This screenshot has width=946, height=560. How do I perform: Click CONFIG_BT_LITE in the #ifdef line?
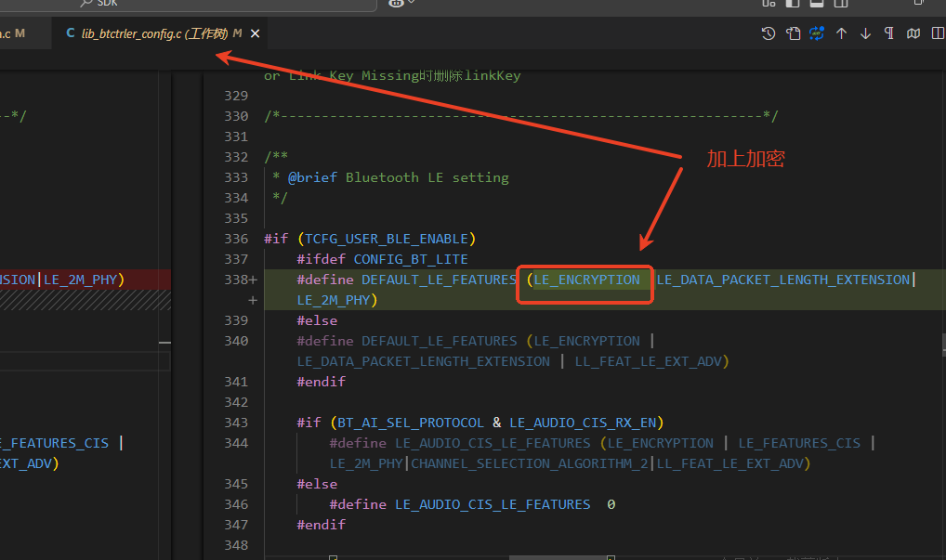[411, 259]
